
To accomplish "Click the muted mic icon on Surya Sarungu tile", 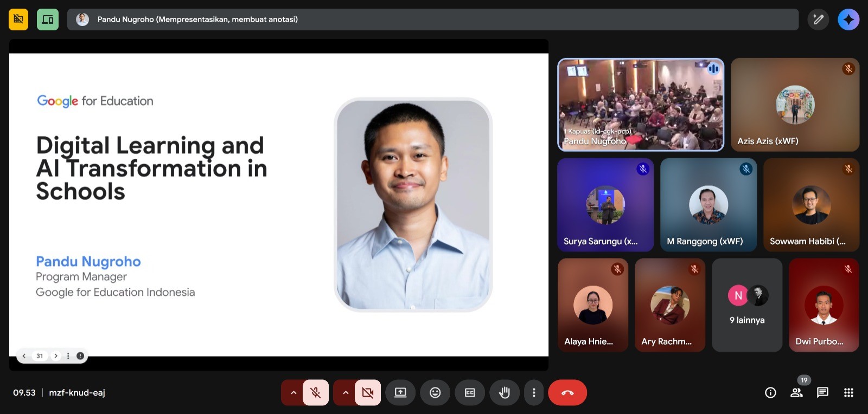I will click(643, 169).
